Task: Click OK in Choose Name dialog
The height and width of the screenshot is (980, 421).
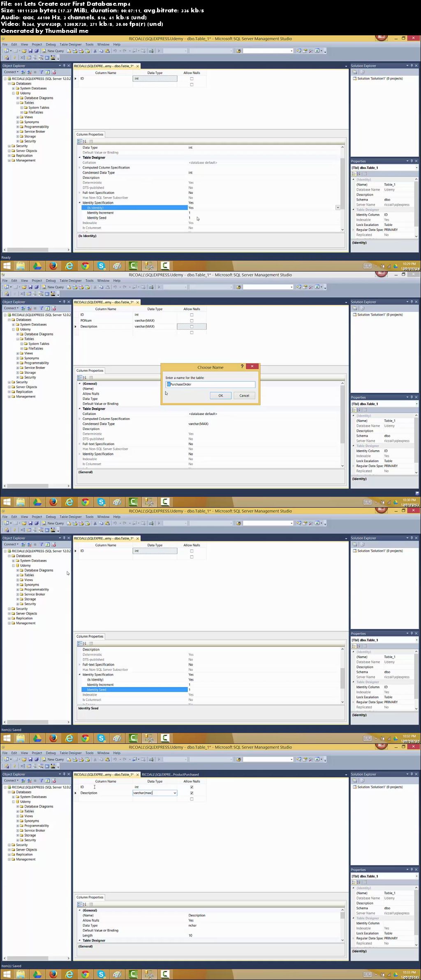Action: click(221, 396)
